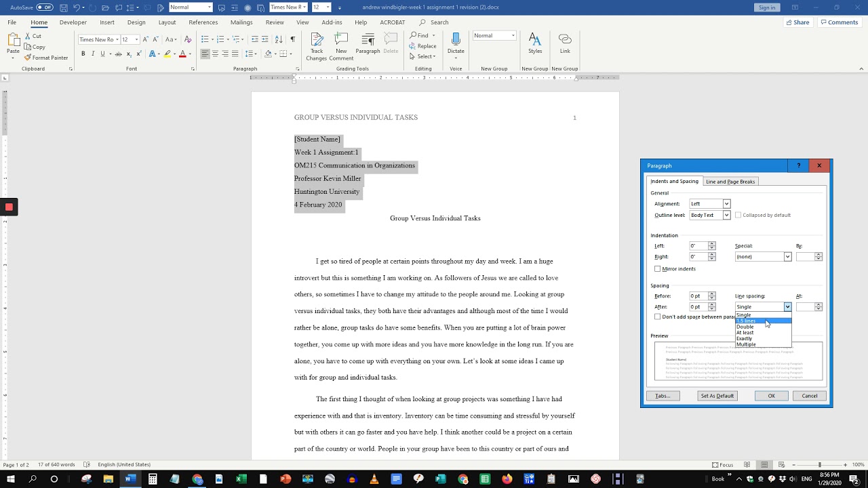Click the Share button
The width and height of the screenshot is (868, 488).
[797, 22]
